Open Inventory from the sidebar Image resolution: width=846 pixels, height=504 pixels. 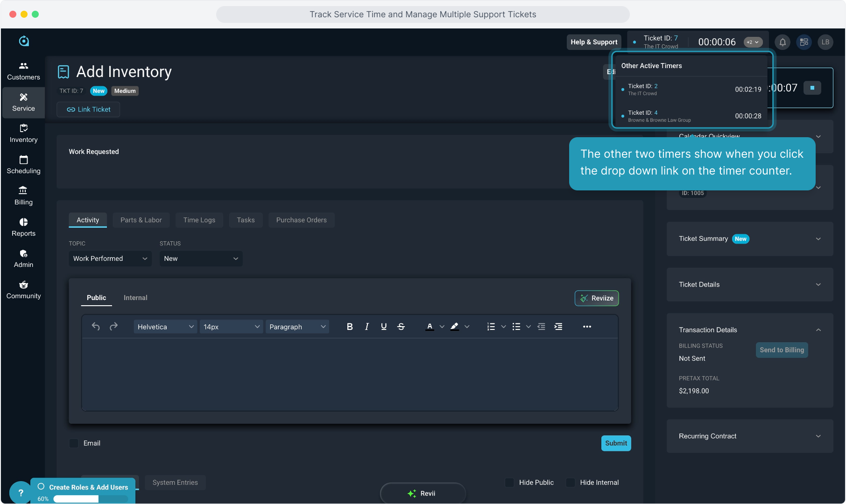pos(23,133)
